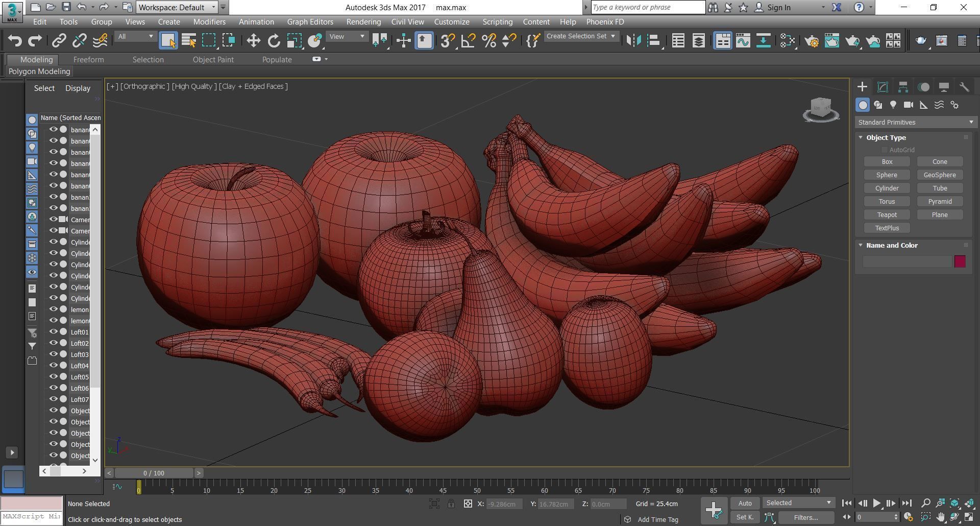Toggle visibility eye of Loft02
Viewport: 980px width, 526px height.
pyautogui.click(x=53, y=343)
